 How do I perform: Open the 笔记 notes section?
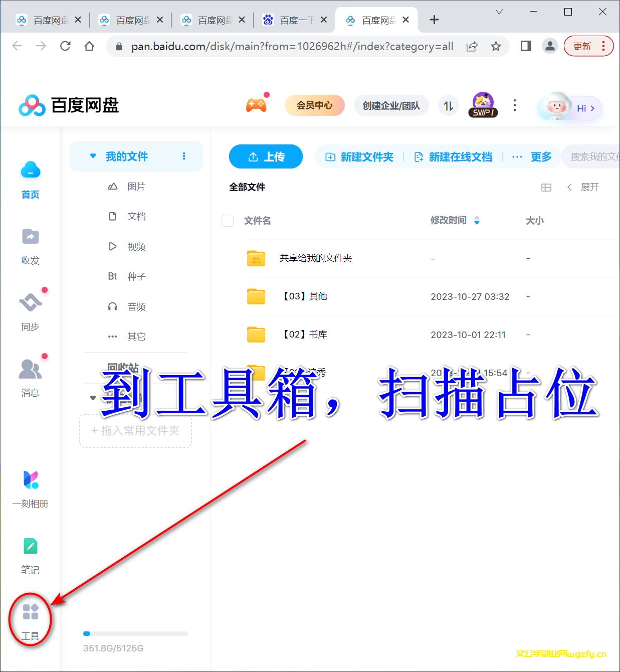(30, 556)
